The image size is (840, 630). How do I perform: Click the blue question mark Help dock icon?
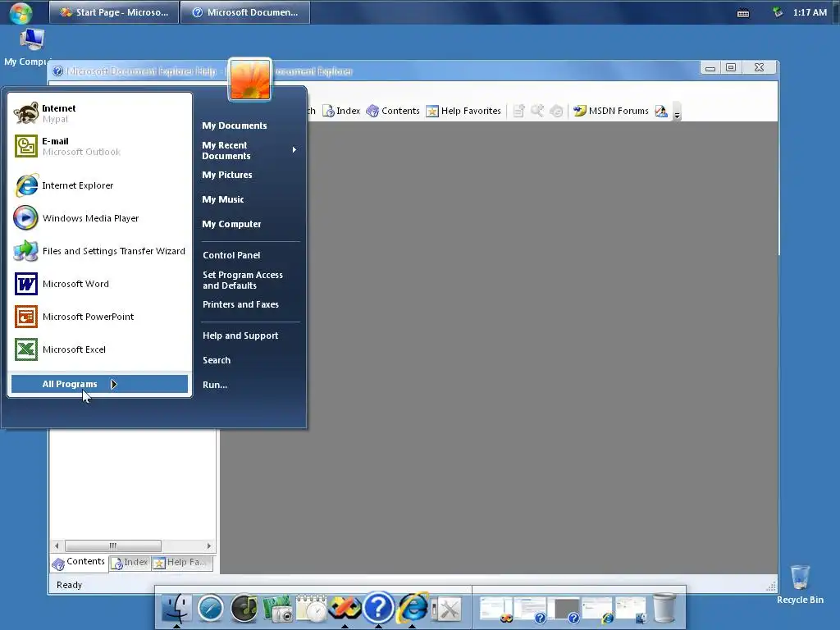(x=378, y=609)
